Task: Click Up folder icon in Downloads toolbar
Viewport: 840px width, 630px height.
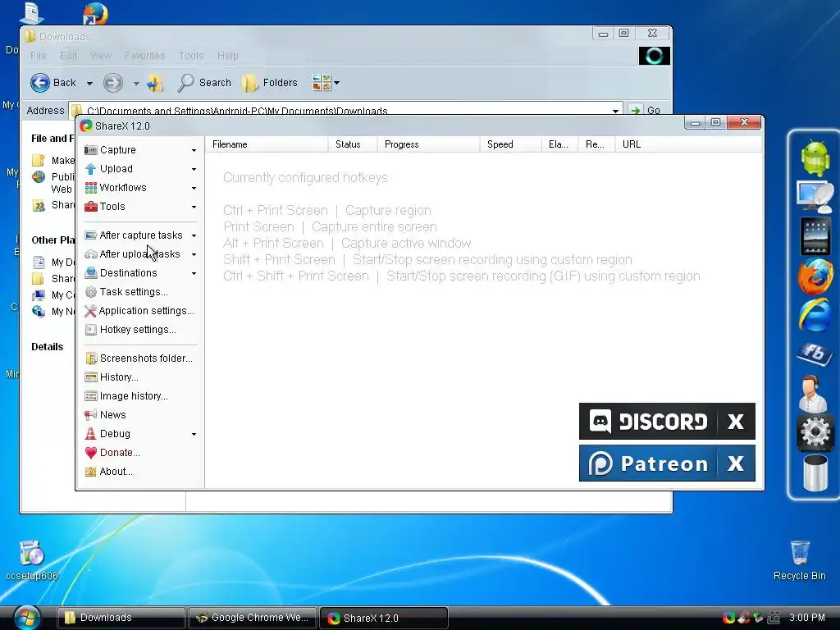Action: (155, 83)
